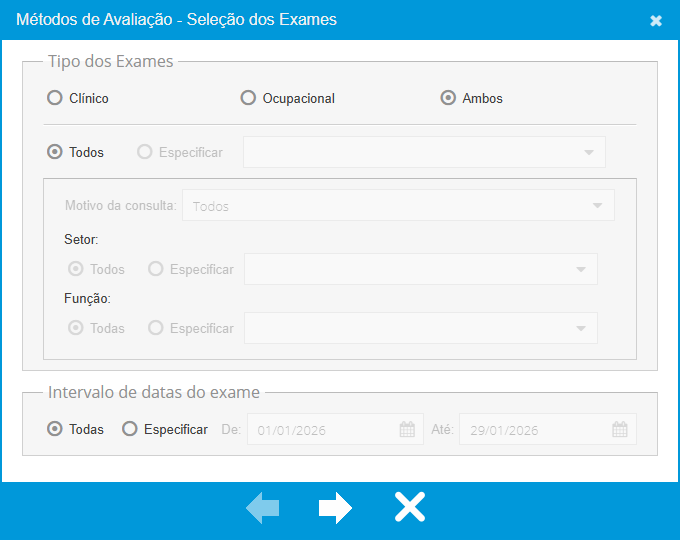The width and height of the screenshot is (680, 540).
Task: Expand the exam Especificar dropdown
Action: pos(588,152)
